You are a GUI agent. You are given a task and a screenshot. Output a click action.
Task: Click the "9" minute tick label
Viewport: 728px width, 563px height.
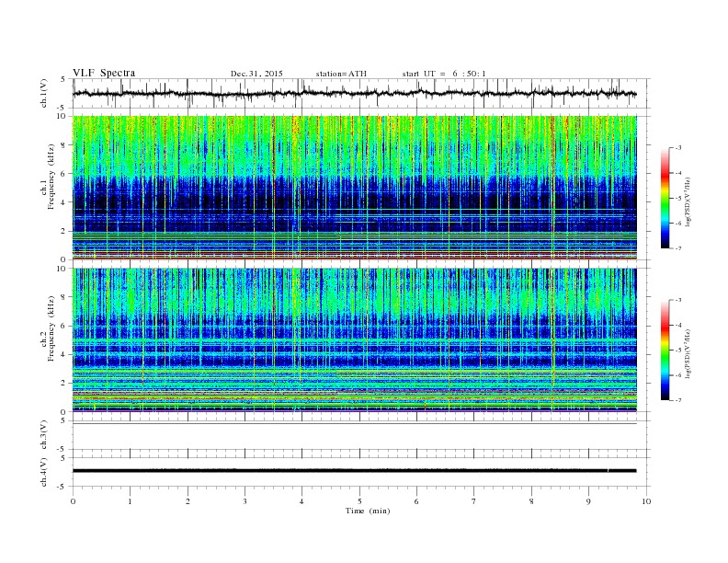[588, 501]
